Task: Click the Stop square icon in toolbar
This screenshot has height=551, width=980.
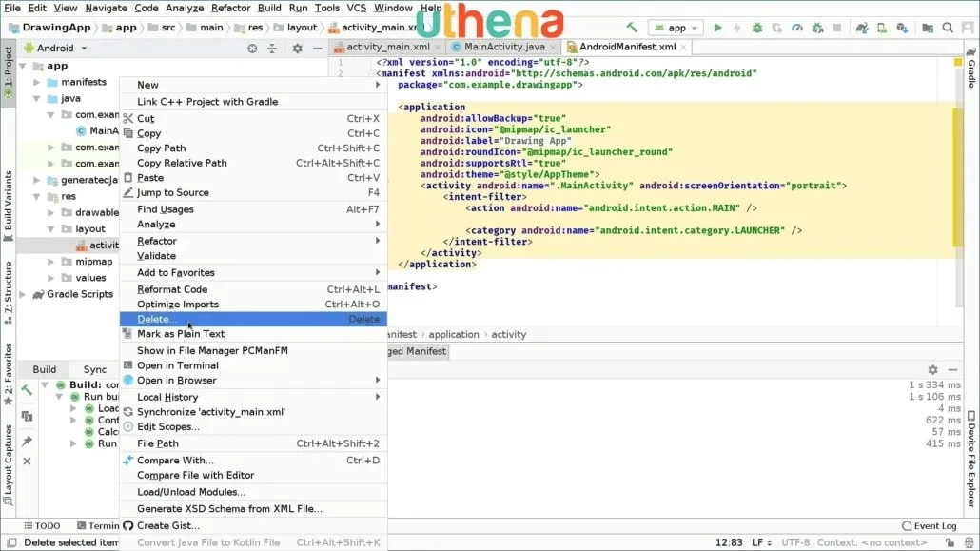Action: click(837, 28)
